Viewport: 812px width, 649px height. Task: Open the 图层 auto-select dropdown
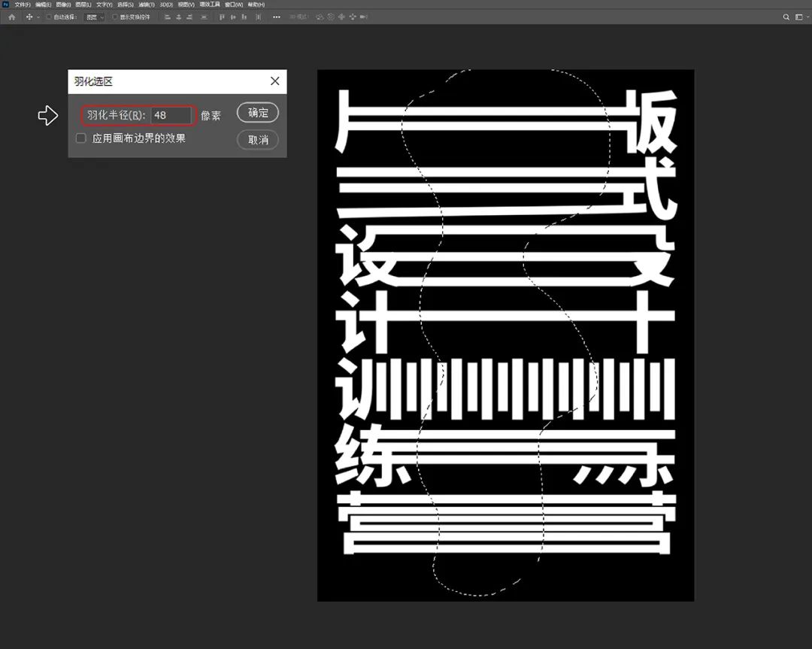(x=95, y=17)
